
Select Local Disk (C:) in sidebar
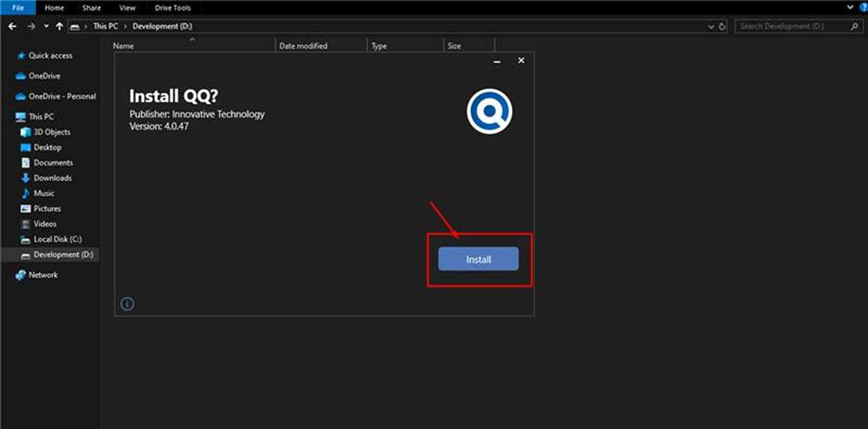tap(58, 239)
